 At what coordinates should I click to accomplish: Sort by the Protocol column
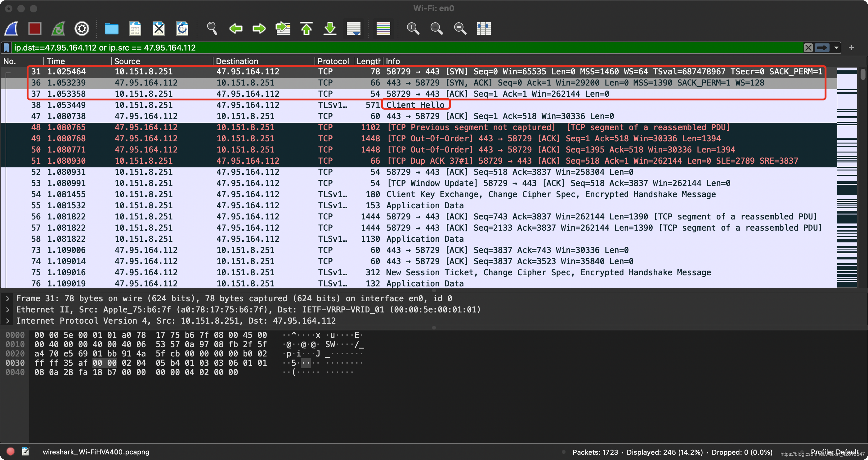334,61
